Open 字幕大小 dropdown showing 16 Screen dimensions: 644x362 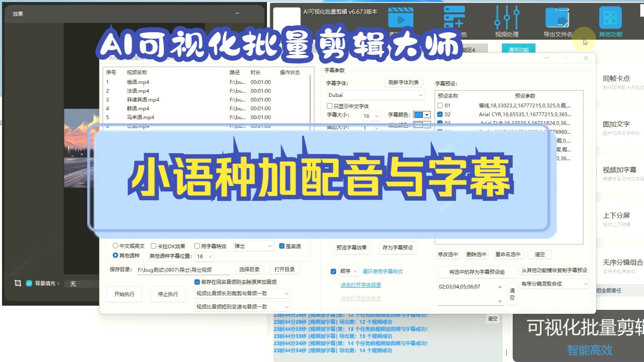371,116
